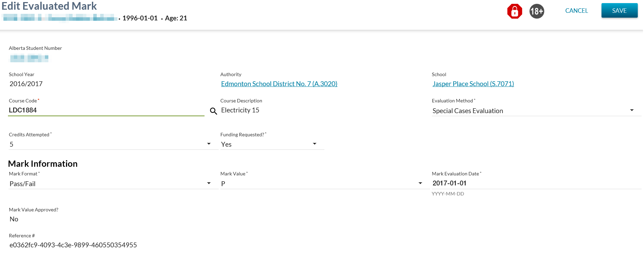Cancel editing the evaluated mark
The image size is (644, 256).
point(576,11)
